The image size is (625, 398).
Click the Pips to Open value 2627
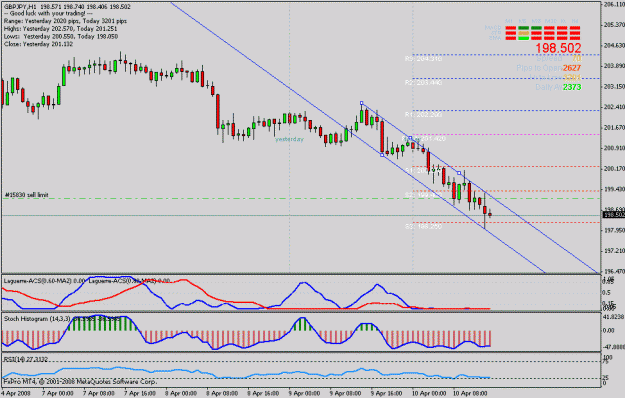[x=572, y=68]
